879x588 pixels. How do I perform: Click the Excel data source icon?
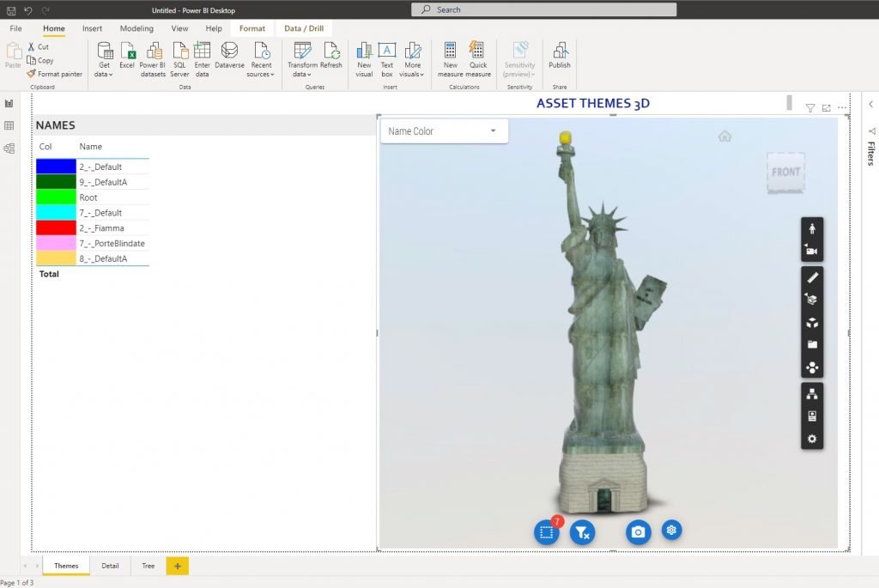[127, 56]
